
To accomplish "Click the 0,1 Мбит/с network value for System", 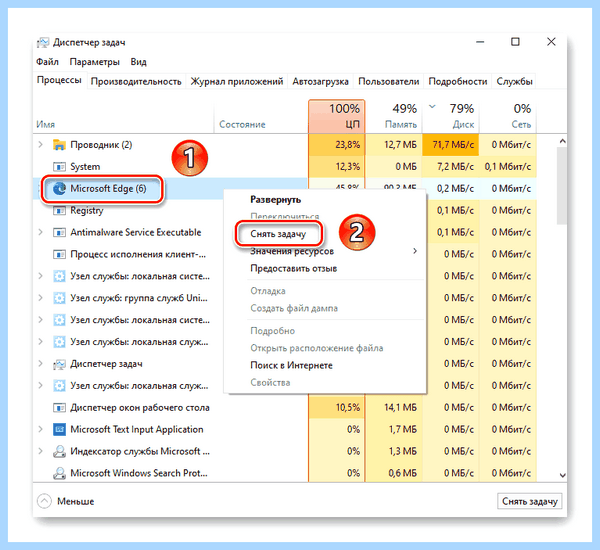I will click(508, 167).
